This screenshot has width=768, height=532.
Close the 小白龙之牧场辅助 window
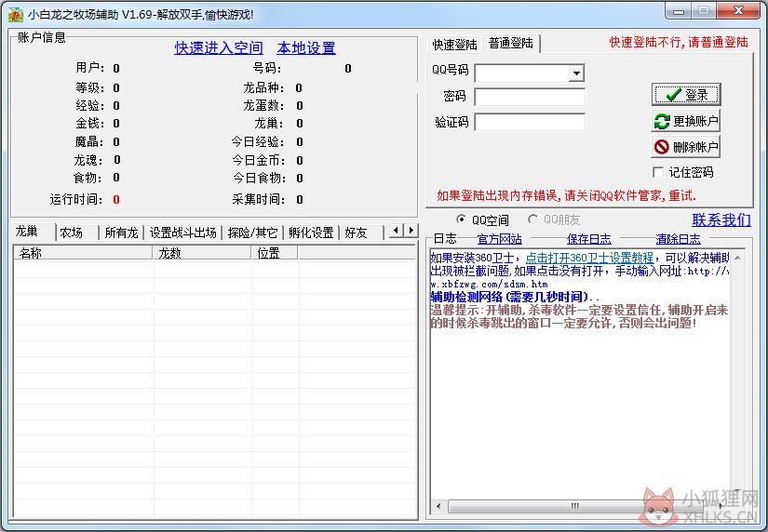point(738,11)
